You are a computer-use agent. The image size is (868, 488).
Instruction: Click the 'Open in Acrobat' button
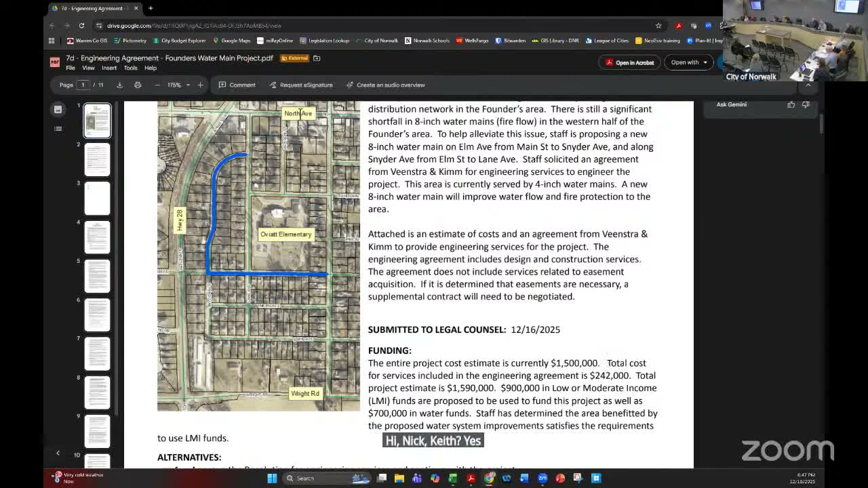pyautogui.click(x=629, y=62)
